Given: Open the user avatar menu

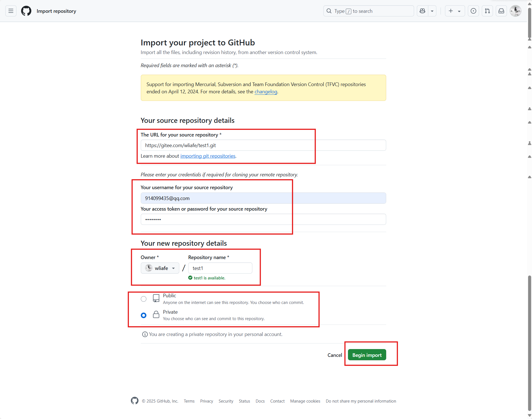Looking at the screenshot, I should (515, 11).
